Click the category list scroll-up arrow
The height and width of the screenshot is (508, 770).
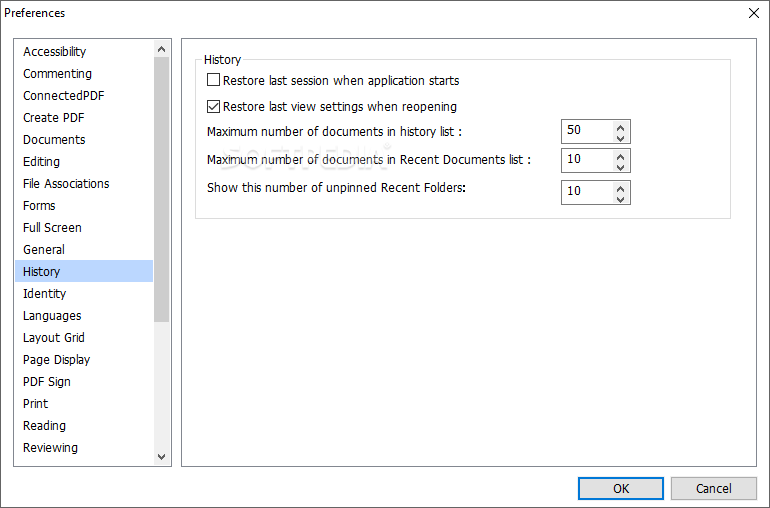click(x=162, y=49)
